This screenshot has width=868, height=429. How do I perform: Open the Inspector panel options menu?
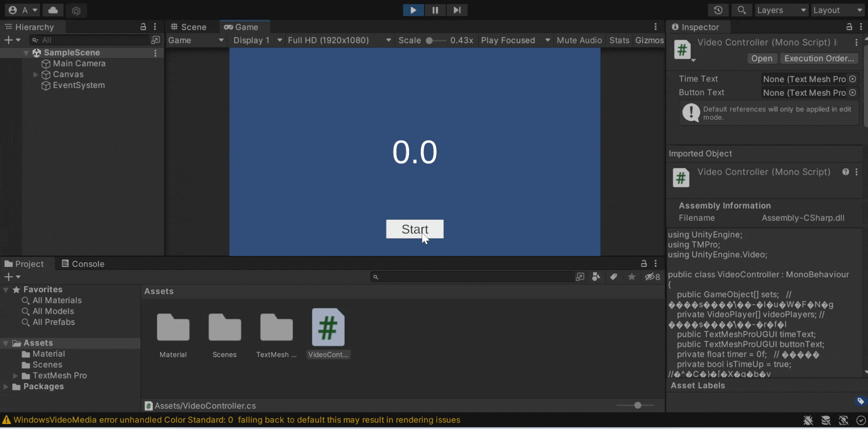click(x=861, y=27)
